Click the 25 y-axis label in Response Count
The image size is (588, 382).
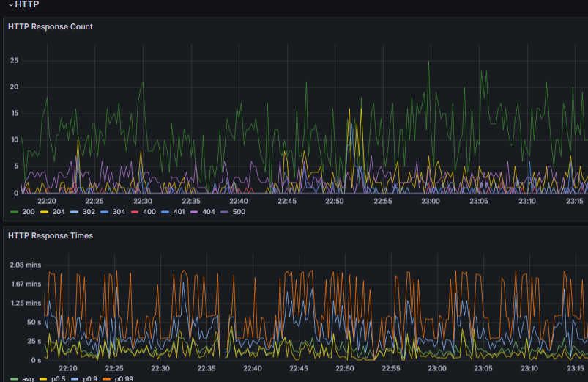click(14, 60)
